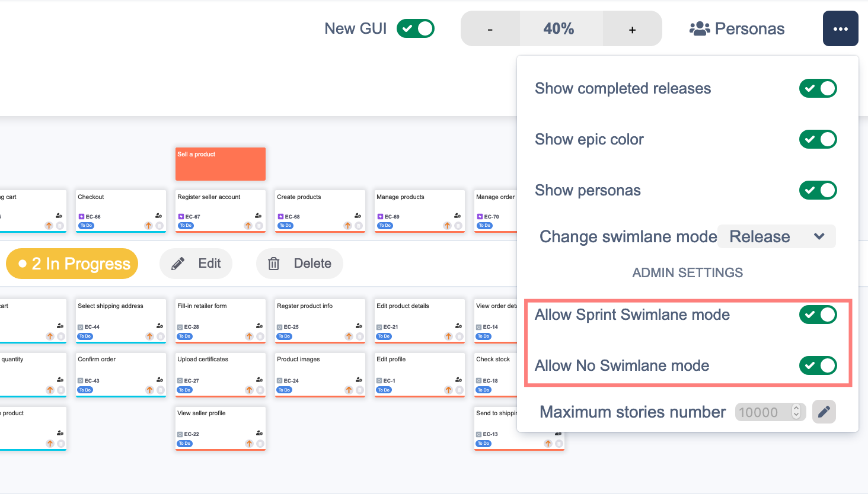The width and height of the screenshot is (868, 494).
Task: Toggle Allow Sprint Swimlane mode off
Action: coord(818,315)
